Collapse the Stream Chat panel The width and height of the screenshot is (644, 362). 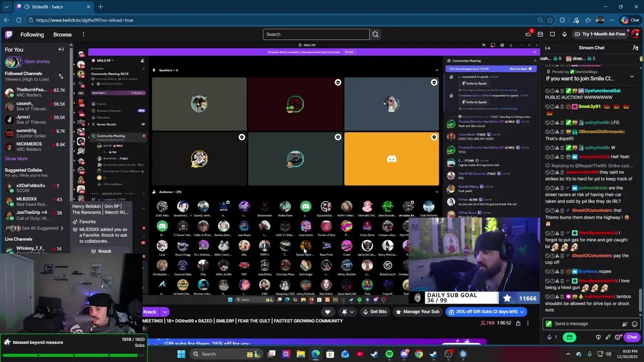coord(547,48)
